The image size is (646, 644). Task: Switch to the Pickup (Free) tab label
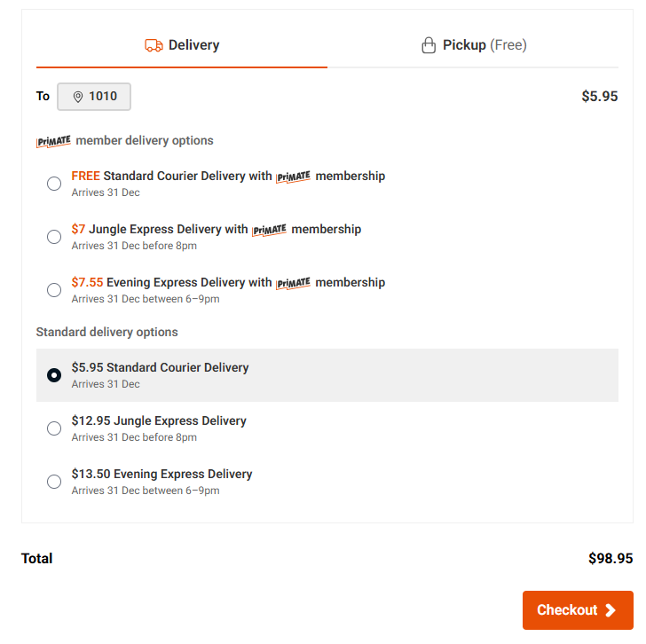[x=484, y=45]
